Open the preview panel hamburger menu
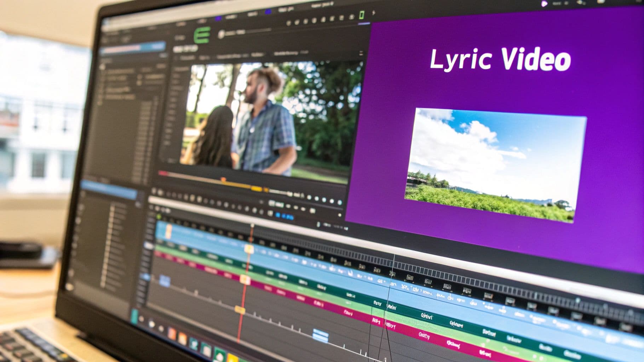 361,53
